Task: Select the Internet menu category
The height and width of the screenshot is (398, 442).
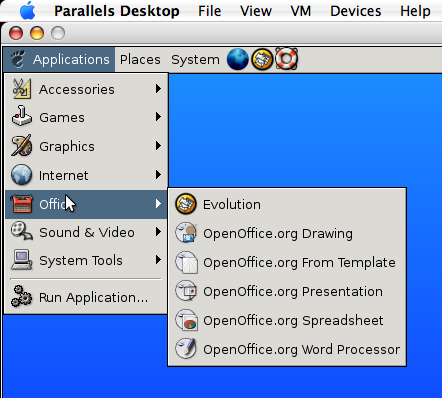Action: coord(86,175)
